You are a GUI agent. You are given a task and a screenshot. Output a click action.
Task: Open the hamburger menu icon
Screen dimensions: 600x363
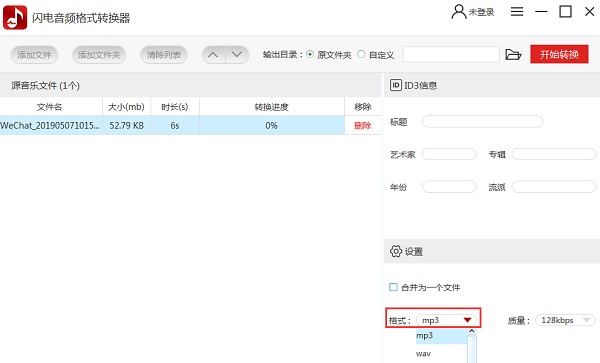(517, 11)
